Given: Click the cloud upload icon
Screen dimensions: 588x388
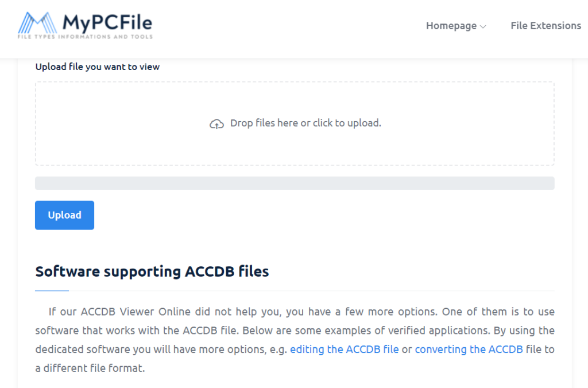Looking at the screenshot, I should tap(216, 123).
